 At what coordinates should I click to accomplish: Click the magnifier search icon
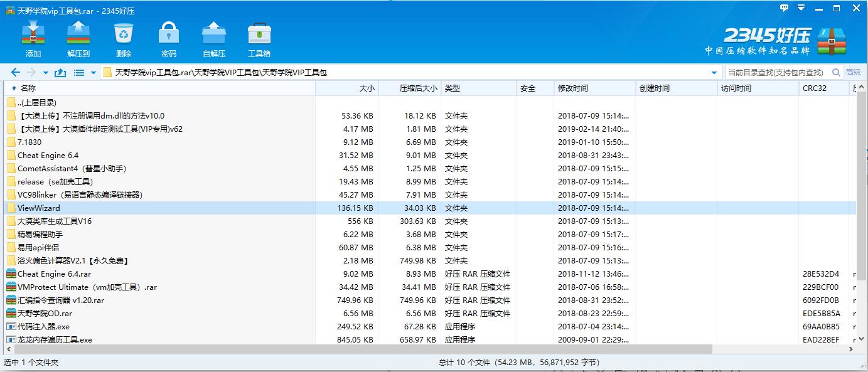(836, 73)
